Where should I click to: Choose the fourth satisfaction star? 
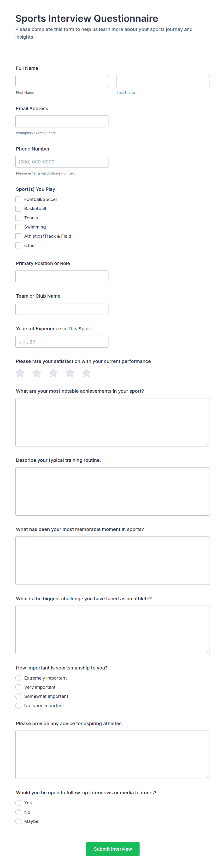[x=70, y=373]
